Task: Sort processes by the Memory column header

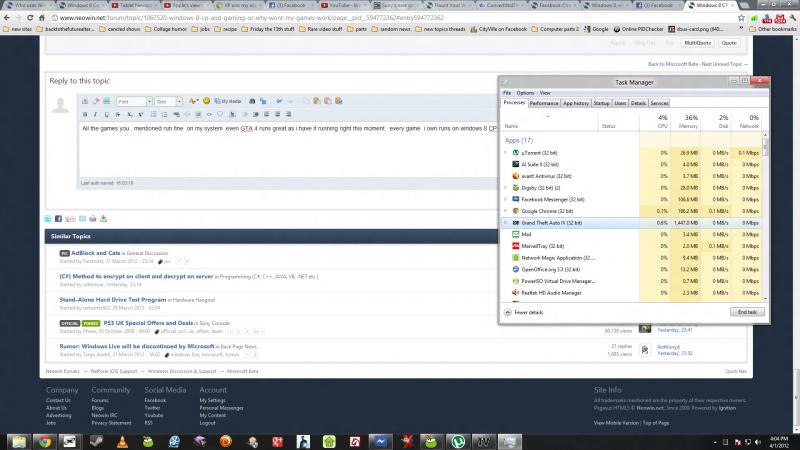Action: pos(685,121)
